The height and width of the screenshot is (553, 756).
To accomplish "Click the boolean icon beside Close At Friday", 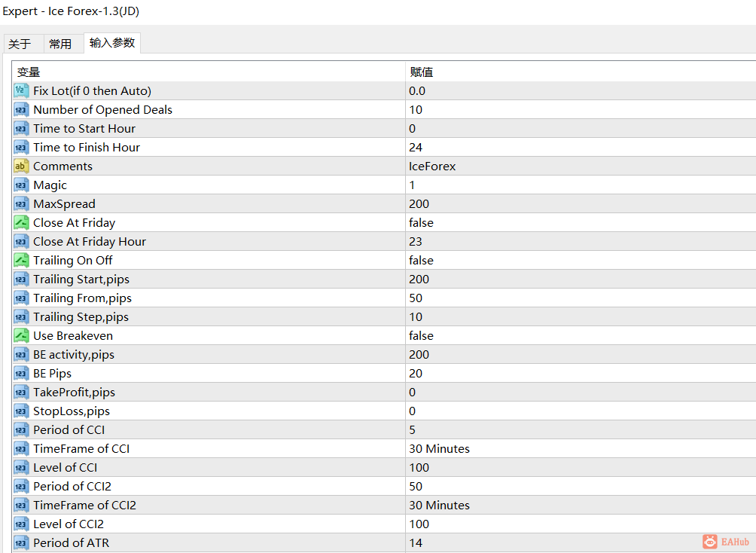I will tap(21, 222).
